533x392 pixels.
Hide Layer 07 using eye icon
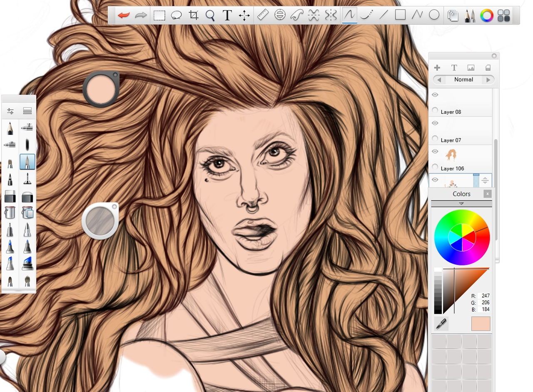point(435,123)
